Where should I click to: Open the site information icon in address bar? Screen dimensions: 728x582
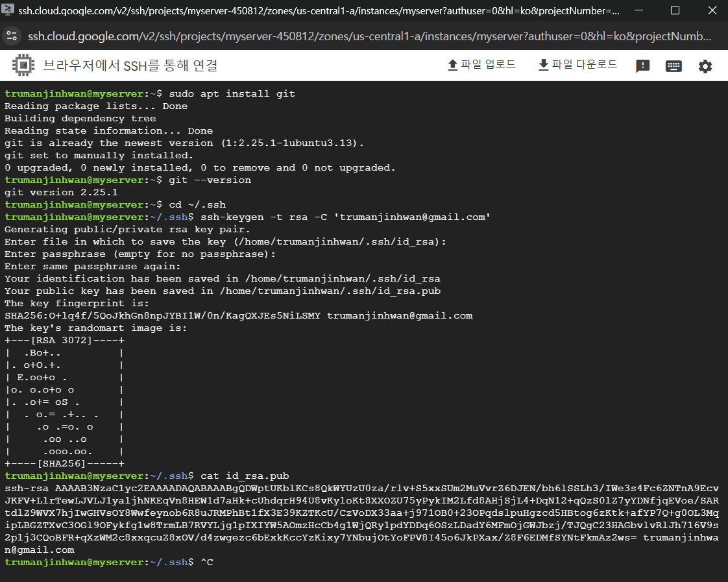(12, 37)
